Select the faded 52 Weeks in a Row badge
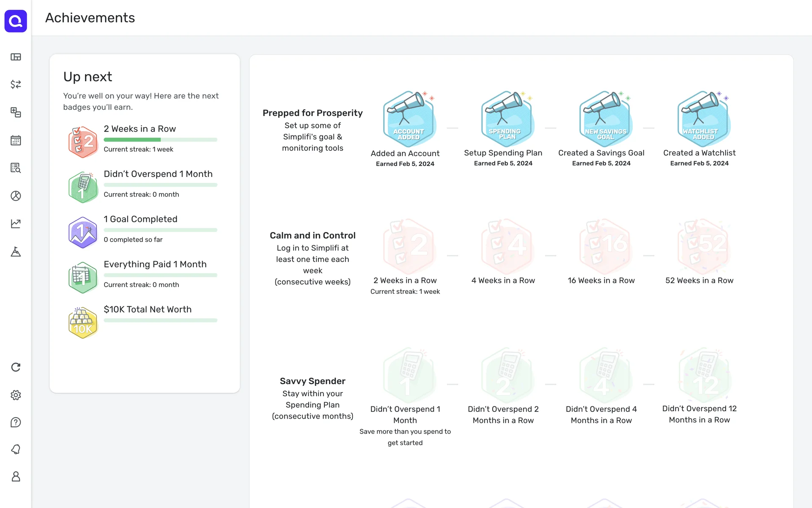This screenshot has width=812, height=508. pyautogui.click(x=702, y=247)
